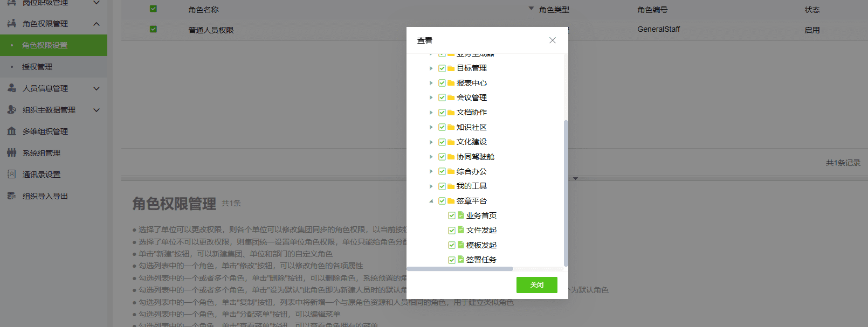Uncheck 知识社区 checkbox
868x327 pixels.
[442, 127]
